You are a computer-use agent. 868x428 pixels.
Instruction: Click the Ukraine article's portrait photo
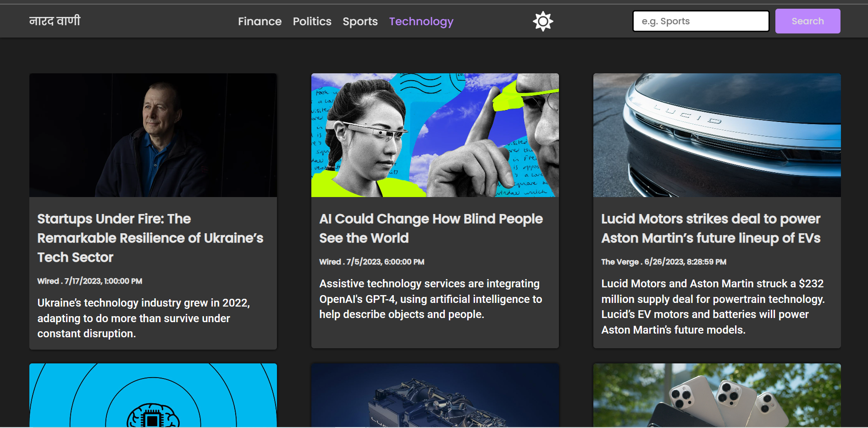pos(153,135)
